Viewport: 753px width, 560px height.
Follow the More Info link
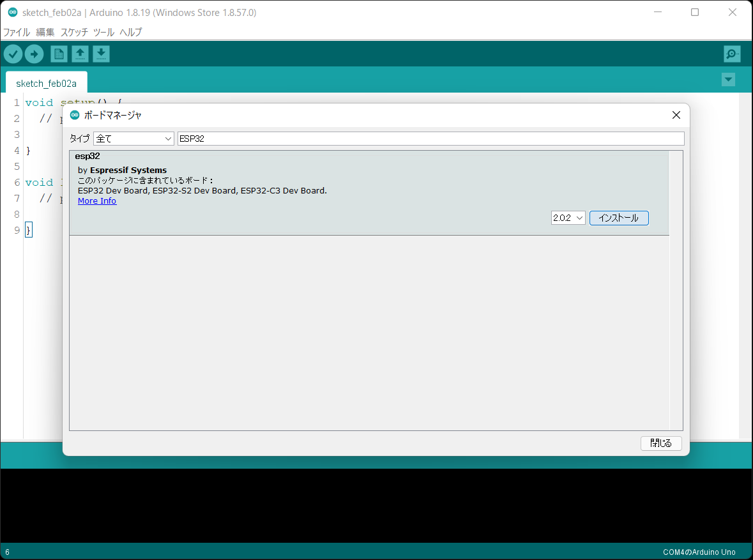(97, 201)
